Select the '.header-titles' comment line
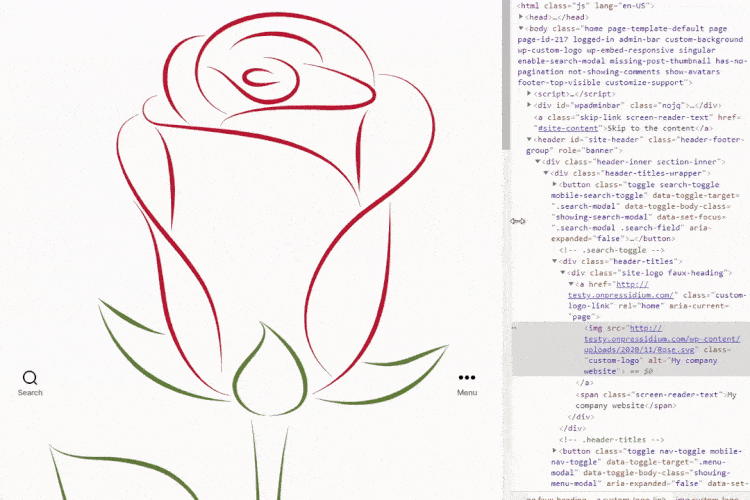This screenshot has width=750, height=500. [x=611, y=439]
